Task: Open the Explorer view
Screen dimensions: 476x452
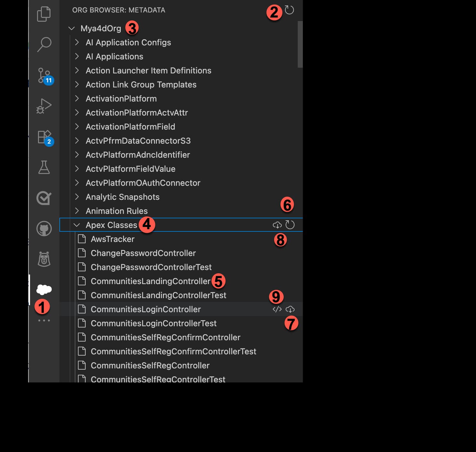Action: (44, 14)
